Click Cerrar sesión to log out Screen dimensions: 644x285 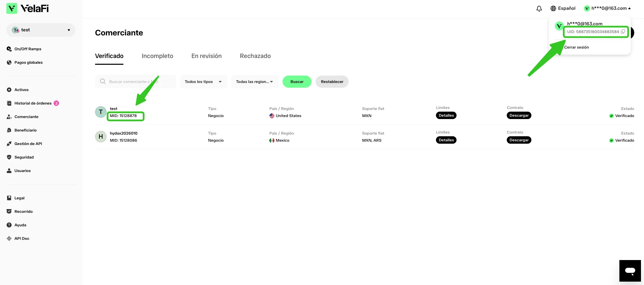577,47
